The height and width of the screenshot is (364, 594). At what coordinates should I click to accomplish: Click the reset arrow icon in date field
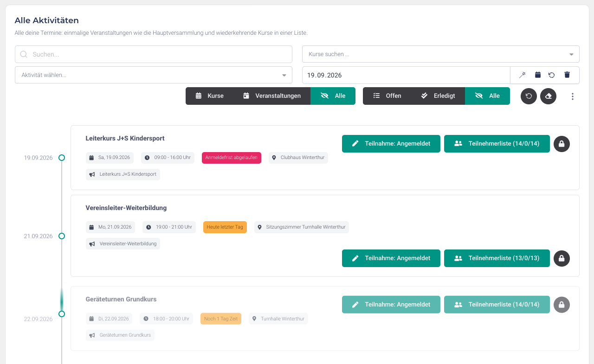coord(551,75)
